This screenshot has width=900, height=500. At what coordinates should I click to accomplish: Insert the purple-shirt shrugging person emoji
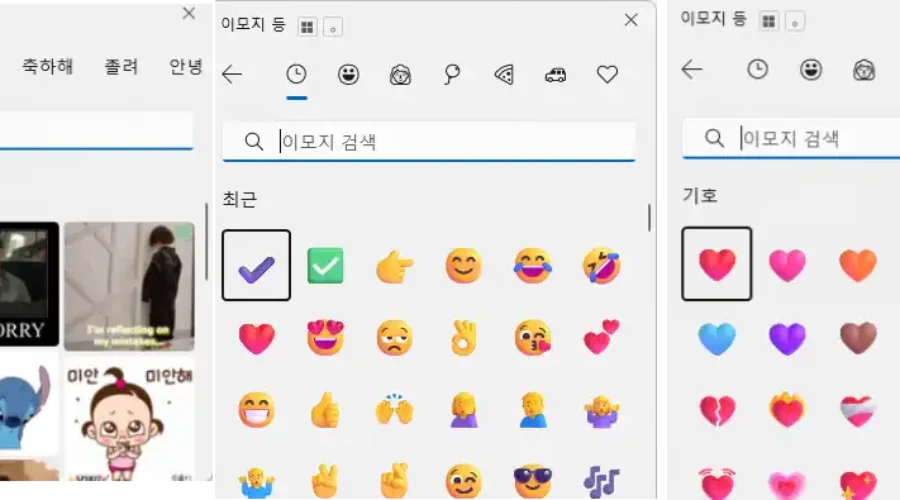[602, 411]
